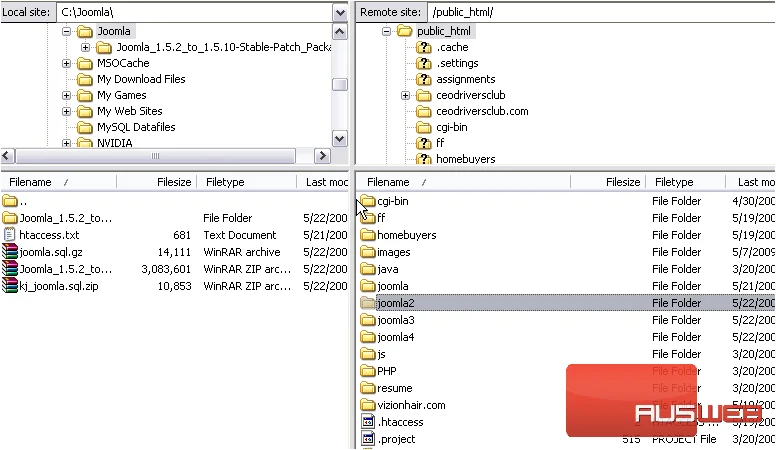Select the joomla2 row in remote list

(567, 303)
